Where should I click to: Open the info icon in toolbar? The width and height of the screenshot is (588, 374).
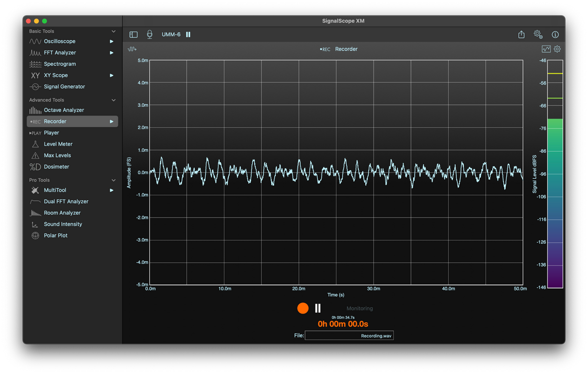click(x=555, y=34)
